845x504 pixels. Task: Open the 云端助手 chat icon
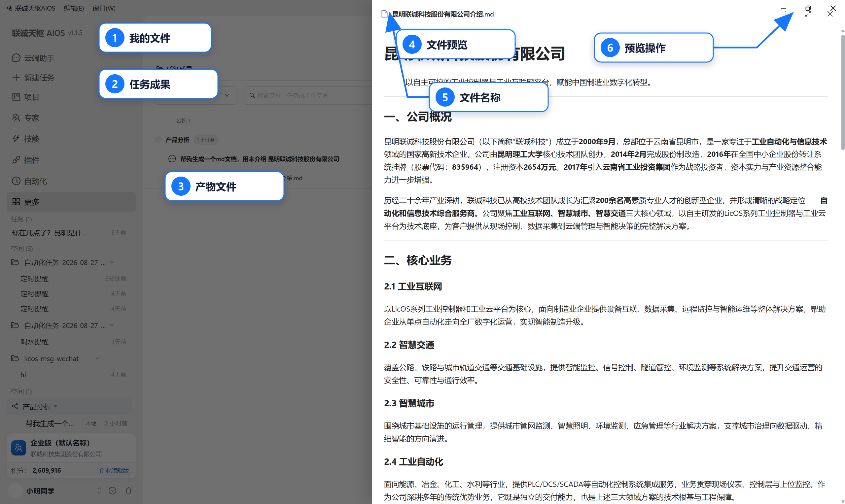[16, 58]
